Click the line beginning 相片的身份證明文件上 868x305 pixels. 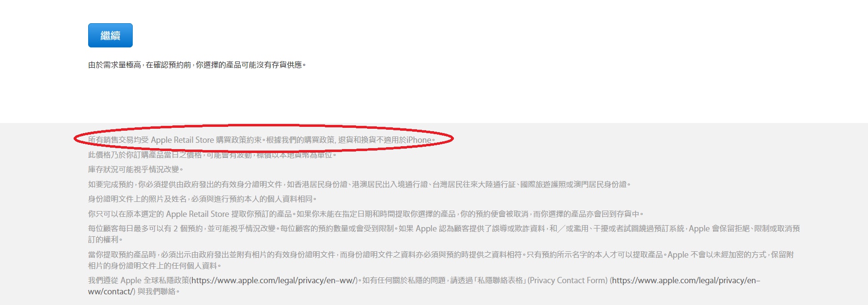155,266
